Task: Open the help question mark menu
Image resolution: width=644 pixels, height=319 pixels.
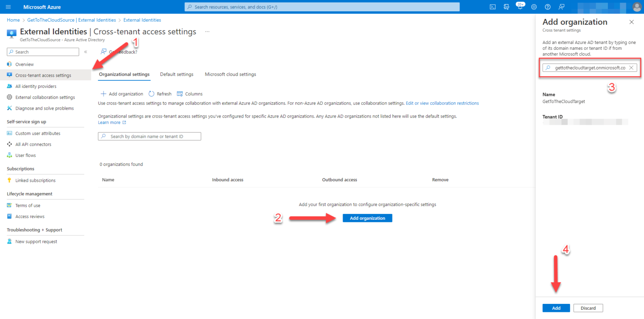Action: coord(548,7)
